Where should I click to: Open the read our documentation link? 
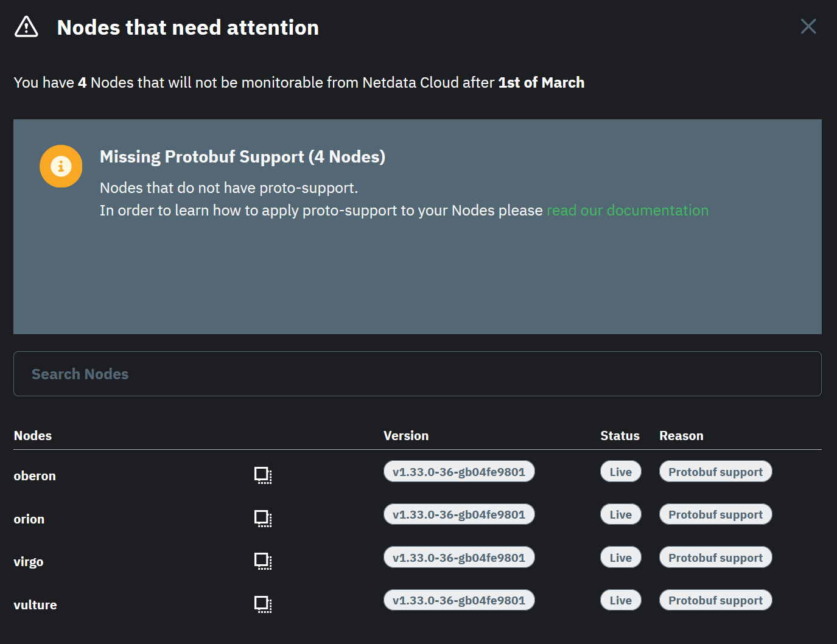coord(627,210)
